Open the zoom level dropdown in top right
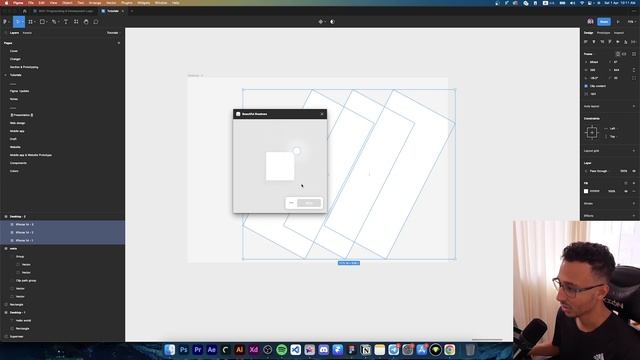 click(631, 22)
